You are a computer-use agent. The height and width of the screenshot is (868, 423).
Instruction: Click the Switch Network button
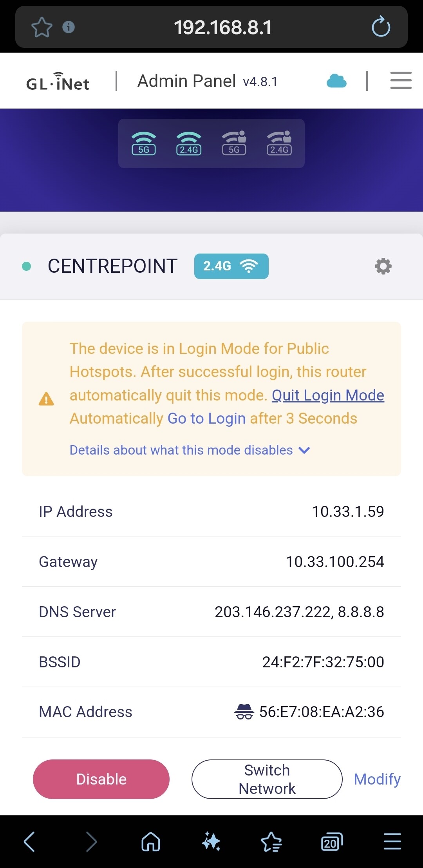click(x=267, y=779)
